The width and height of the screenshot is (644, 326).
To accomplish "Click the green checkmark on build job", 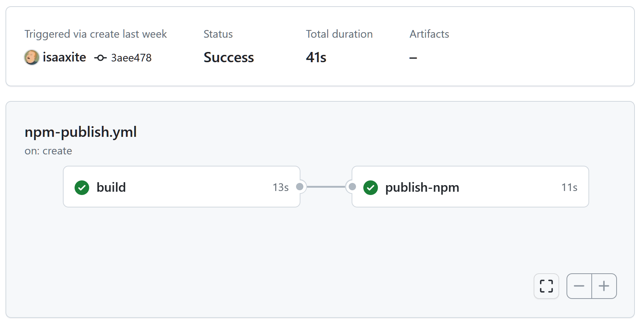I will (82, 188).
